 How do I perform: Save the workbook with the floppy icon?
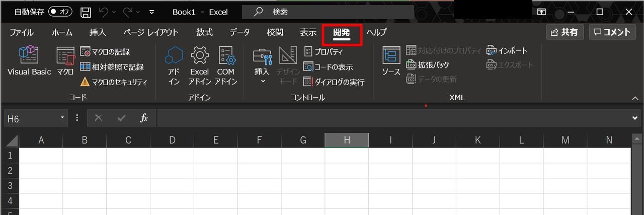click(x=86, y=12)
